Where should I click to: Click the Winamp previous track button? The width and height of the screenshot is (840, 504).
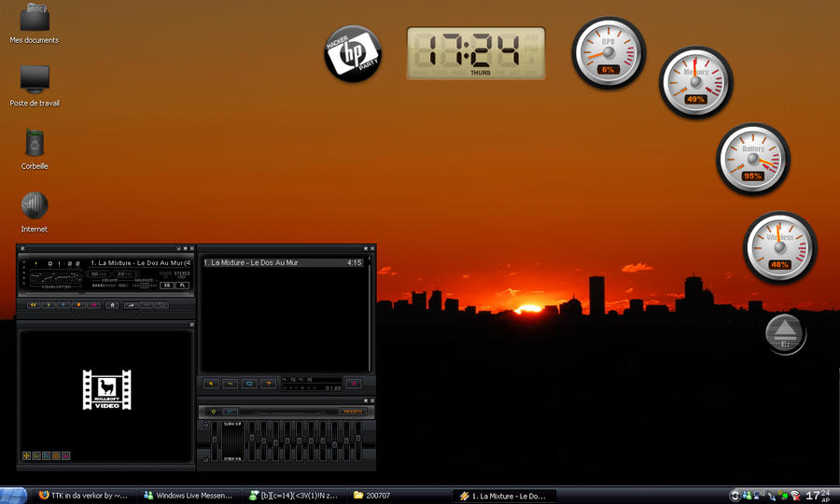(33, 304)
